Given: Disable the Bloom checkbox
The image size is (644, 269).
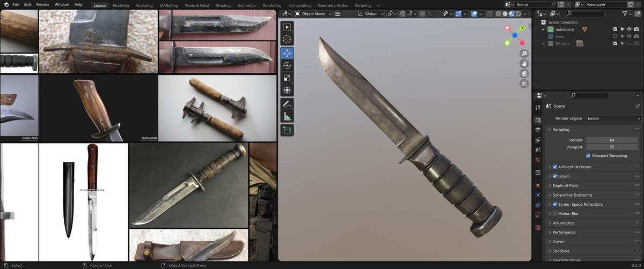Looking at the screenshot, I should (555, 176).
